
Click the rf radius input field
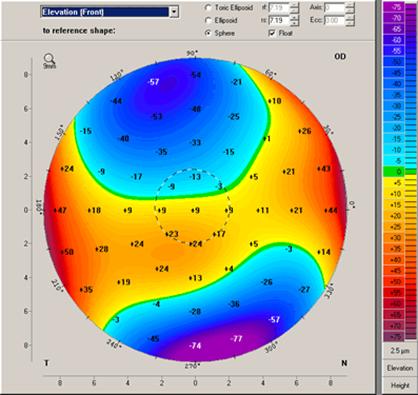pos(279,7)
